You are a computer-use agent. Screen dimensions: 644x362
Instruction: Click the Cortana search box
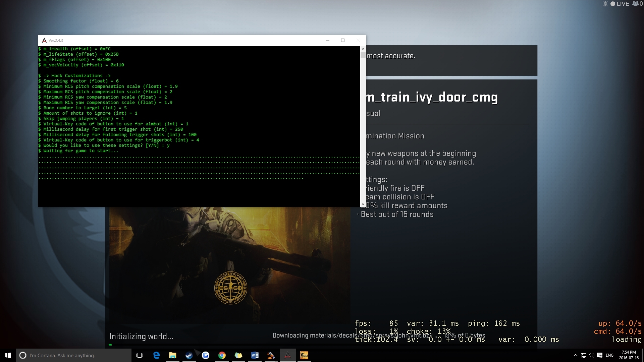pyautogui.click(x=74, y=355)
